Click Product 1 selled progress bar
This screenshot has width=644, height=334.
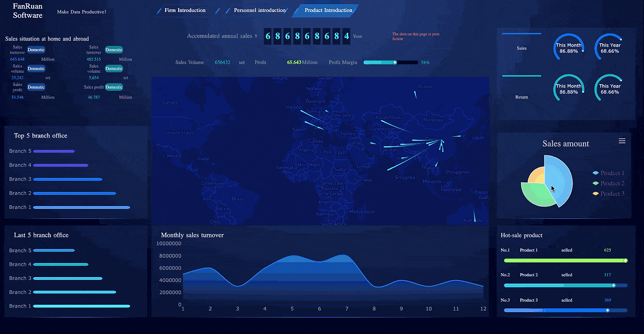click(x=565, y=261)
